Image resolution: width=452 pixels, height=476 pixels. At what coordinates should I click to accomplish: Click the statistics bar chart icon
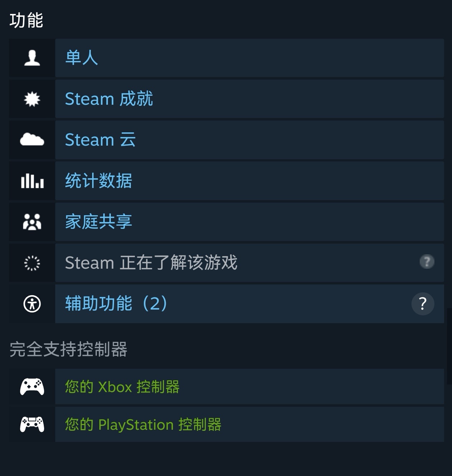pos(32,181)
